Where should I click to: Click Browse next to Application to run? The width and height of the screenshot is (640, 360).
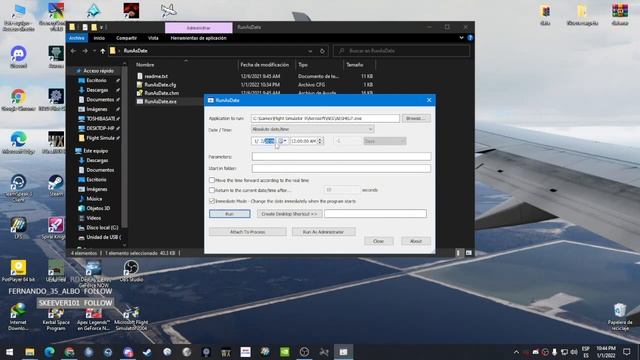416,118
